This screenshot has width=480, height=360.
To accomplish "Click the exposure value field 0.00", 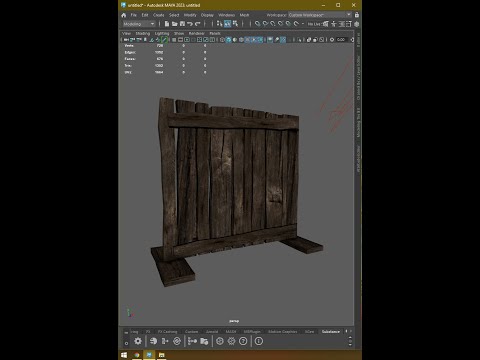I will [341, 40].
